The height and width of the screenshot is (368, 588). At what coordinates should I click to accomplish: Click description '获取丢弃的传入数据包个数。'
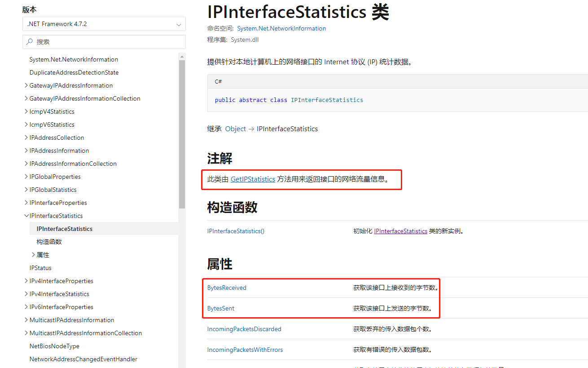point(393,329)
